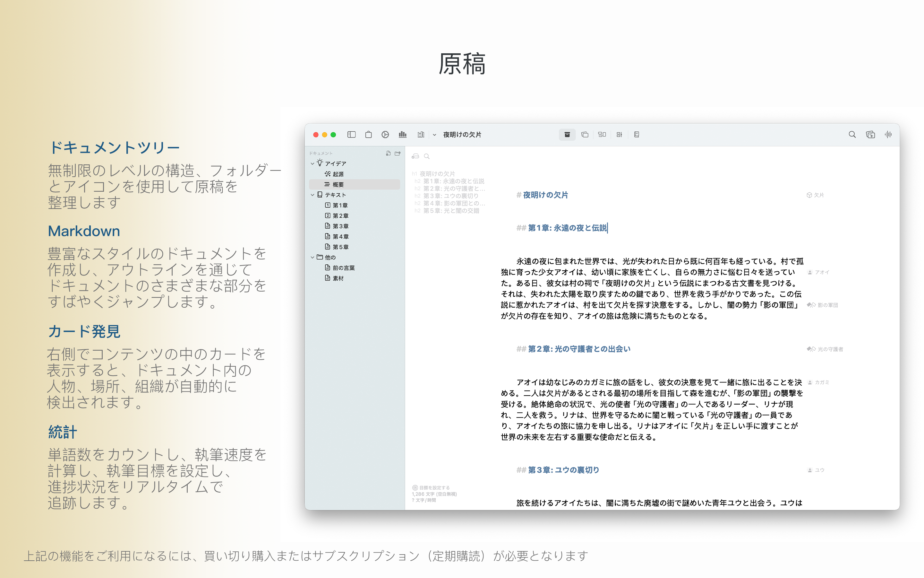Jump to outline entry 第4章: 影の軍団との…
Image resolution: width=924 pixels, height=578 pixels.
pos(450,203)
